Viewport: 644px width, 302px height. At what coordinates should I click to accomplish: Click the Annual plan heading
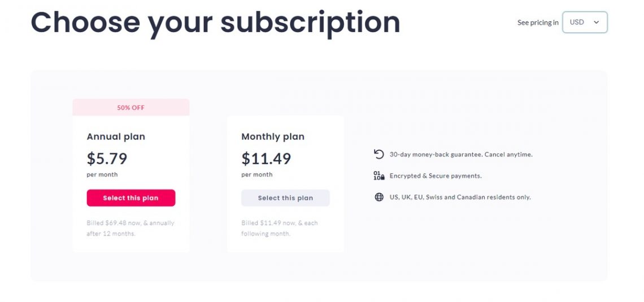click(116, 137)
